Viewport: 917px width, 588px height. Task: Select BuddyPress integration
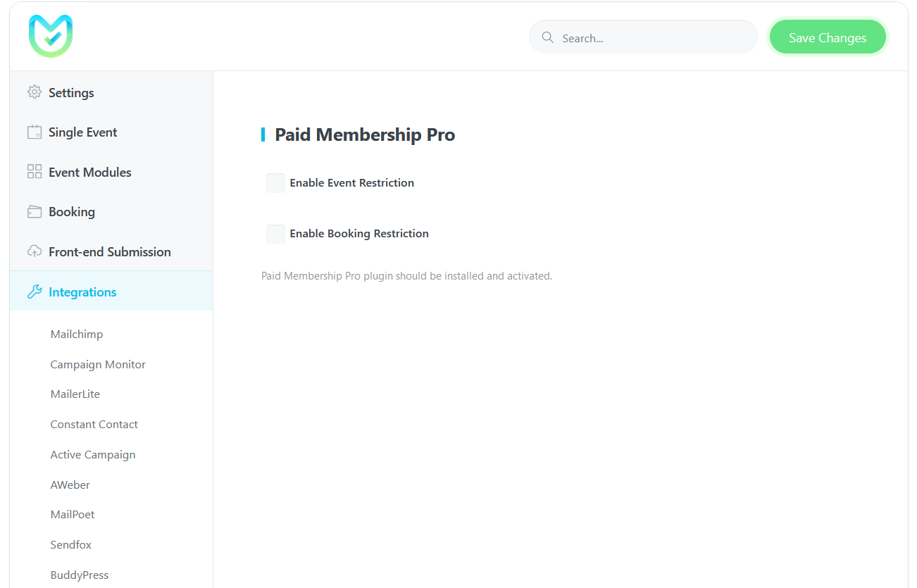(80, 575)
